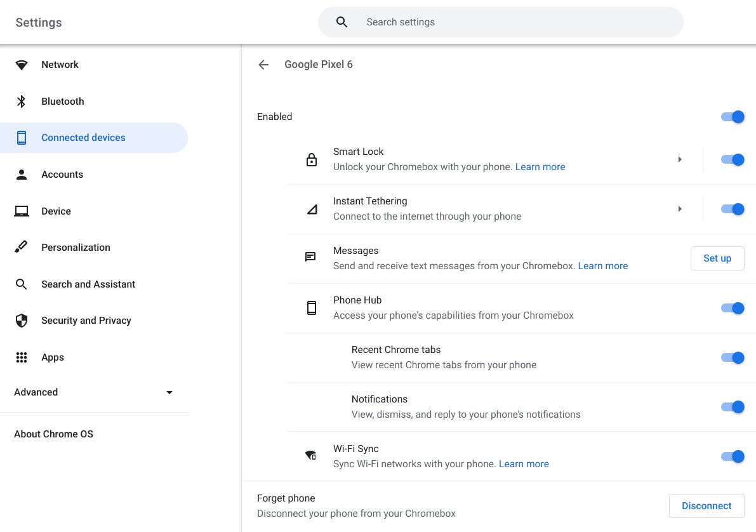Expand Instant Tethering details arrow
This screenshot has width=756, height=532.
(679, 209)
